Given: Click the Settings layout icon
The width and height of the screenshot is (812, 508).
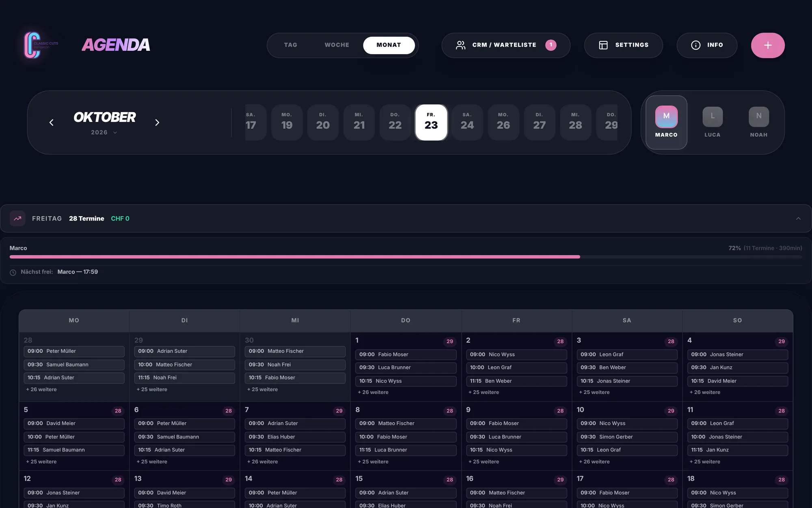Looking at the screenshot, I should pyautogui.click(x=603, y=45).
